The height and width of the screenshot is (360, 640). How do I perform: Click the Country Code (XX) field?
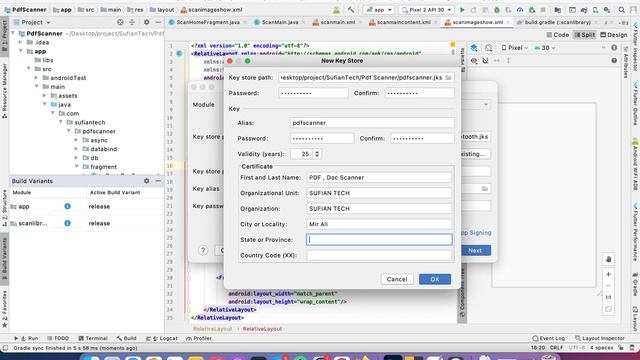[379, 255]
